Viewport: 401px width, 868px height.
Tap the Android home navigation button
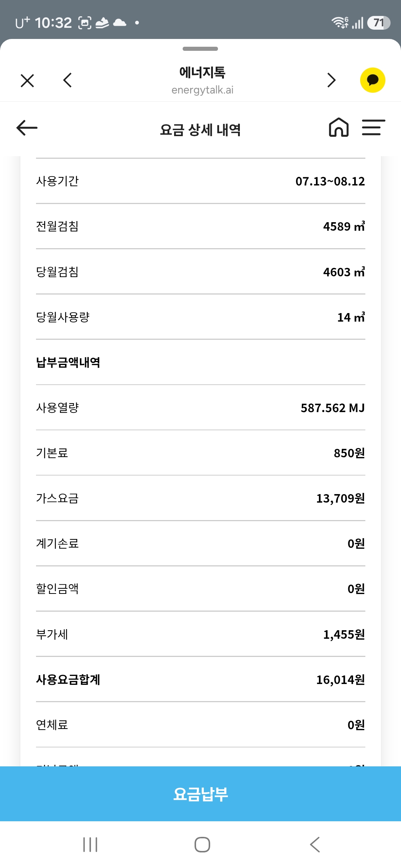(x=202, y=845)
